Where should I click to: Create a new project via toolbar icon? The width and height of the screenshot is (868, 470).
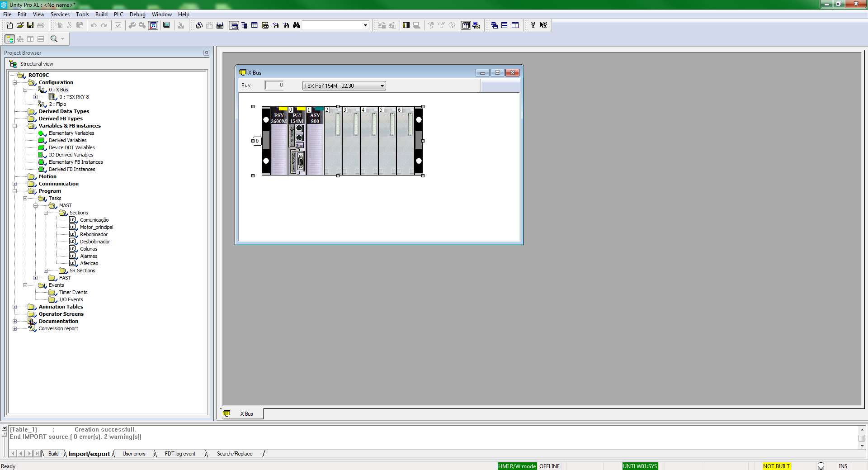pos(9,25)
